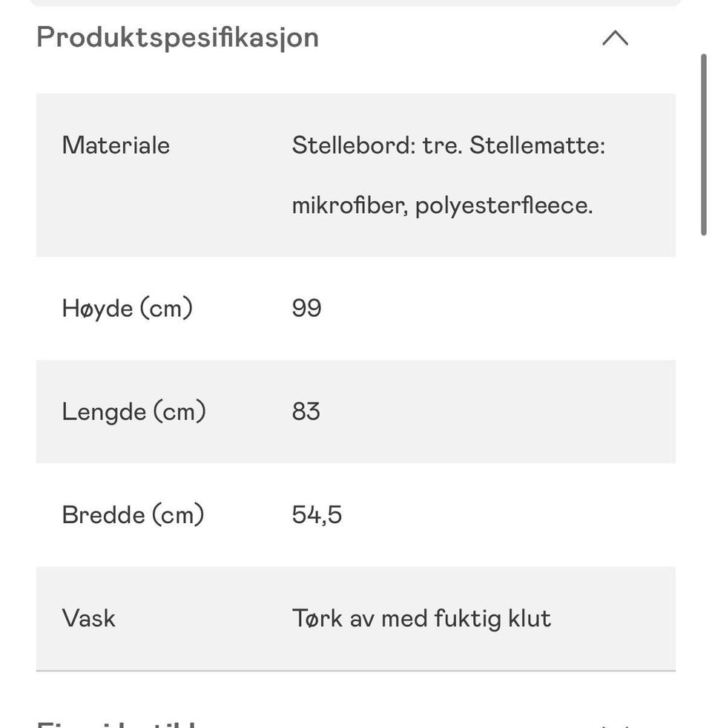Tap the word mikrofiber
Image resolution: width=712 pixels, height=728 pixels.
[349, 206]
